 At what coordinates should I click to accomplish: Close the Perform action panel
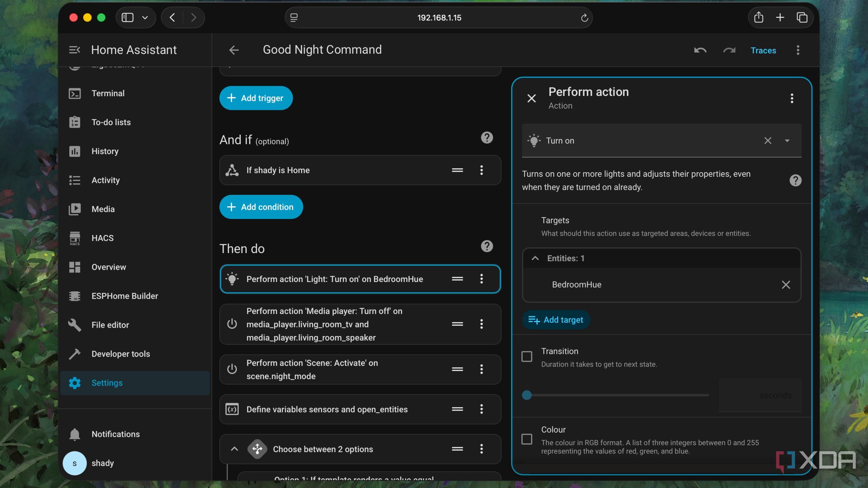point(531,98)
